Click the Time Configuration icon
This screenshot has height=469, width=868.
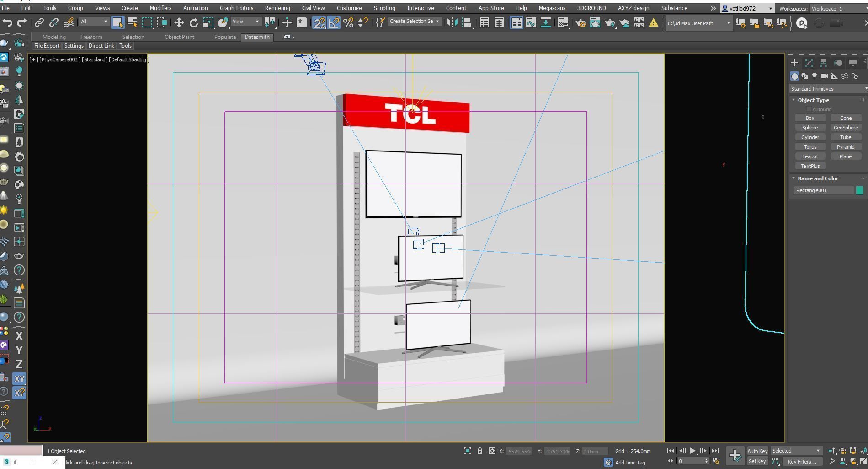[x=716, y=461]
